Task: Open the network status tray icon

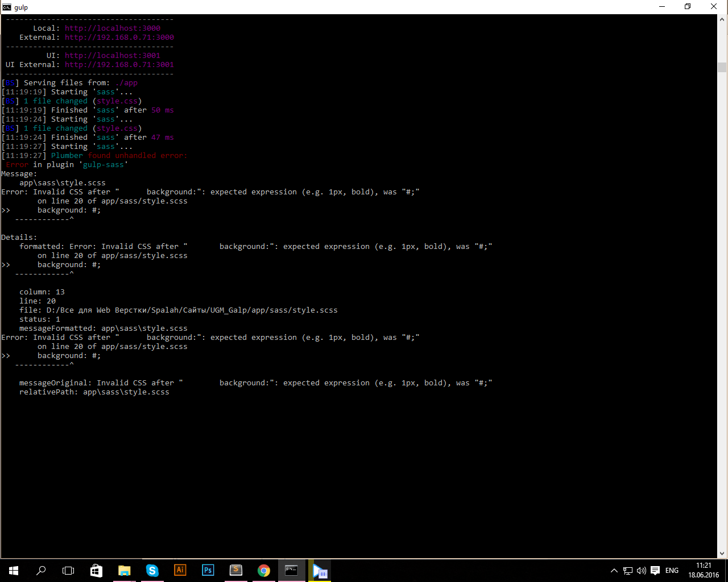Action: point(628,571)
